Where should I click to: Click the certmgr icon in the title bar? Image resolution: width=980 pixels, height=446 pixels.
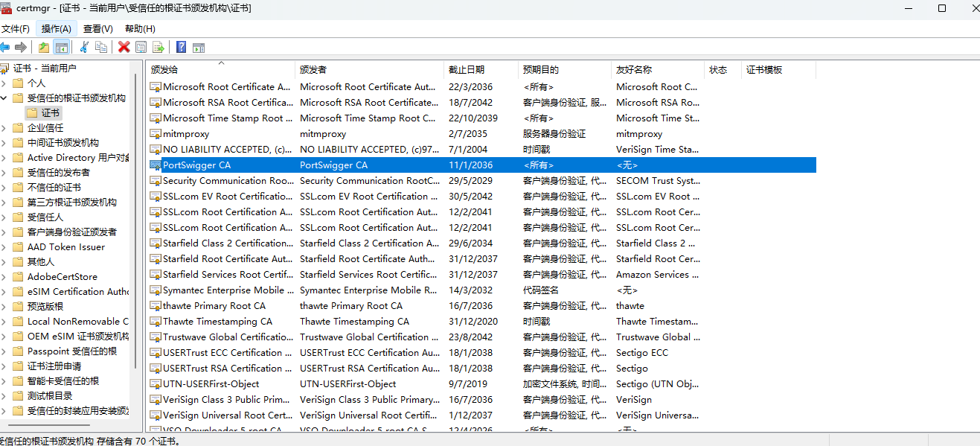tap(5, 8)
